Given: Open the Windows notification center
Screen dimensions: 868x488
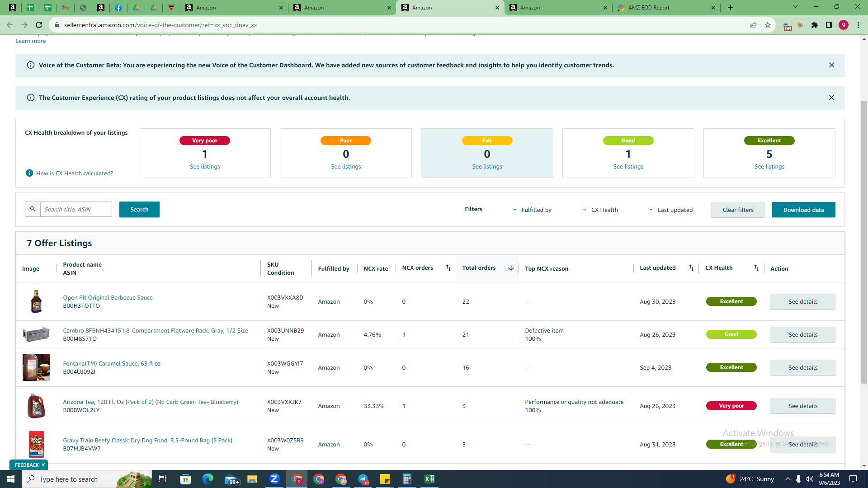Looking at the screenshot, I should tap(853, 479).
